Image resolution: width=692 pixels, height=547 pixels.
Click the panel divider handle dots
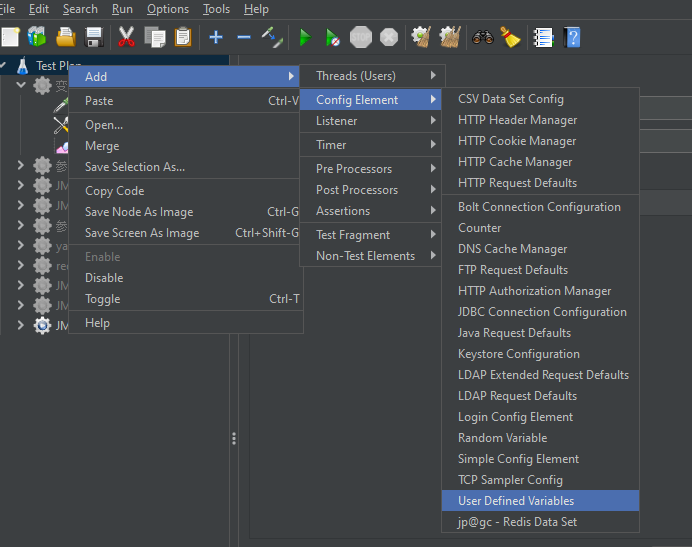pos(234,438)
